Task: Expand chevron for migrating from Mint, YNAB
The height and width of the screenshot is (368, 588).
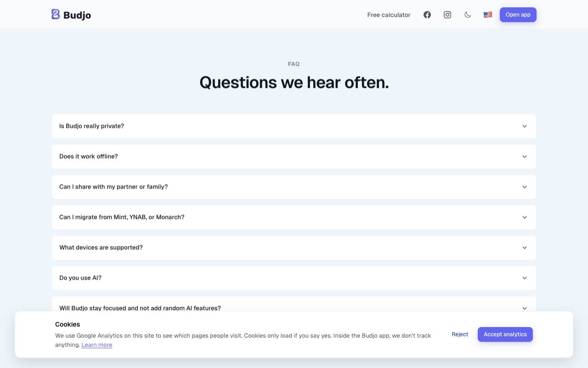Action: point(525,217)
